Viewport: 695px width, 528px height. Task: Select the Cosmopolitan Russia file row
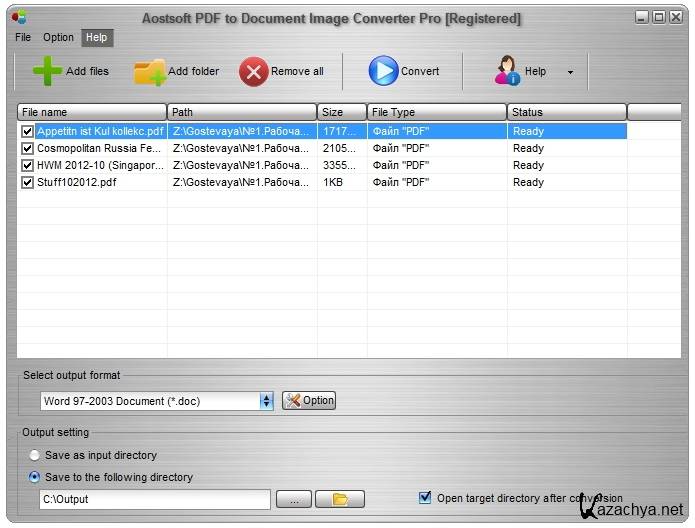(x=100, y=148)
